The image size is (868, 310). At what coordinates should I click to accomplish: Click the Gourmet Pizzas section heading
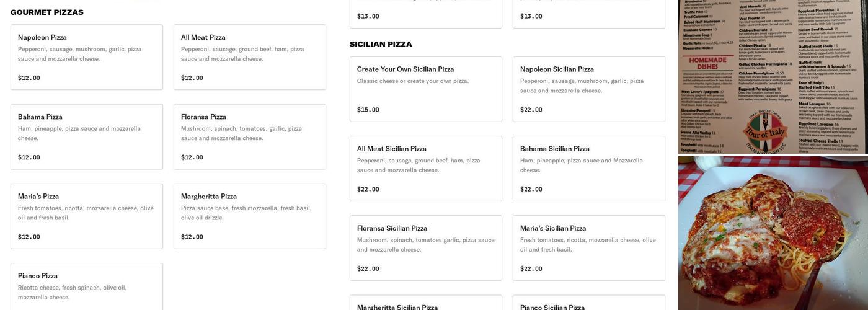click(47, 12)
